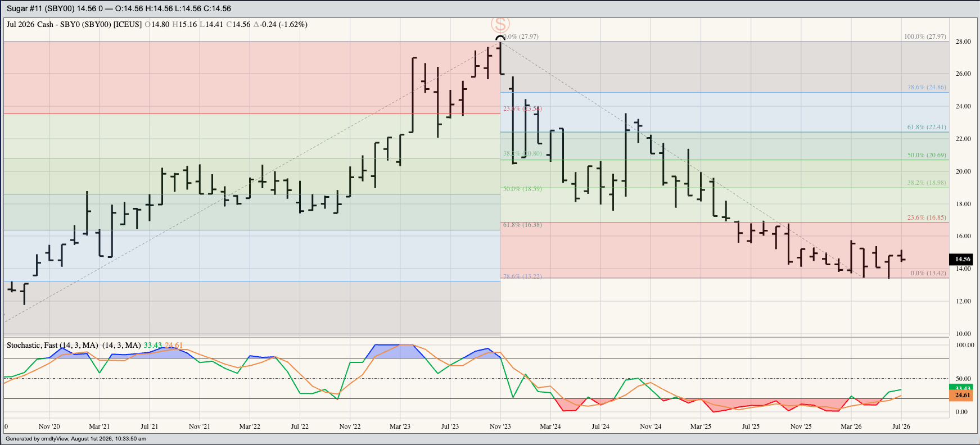This screenshot has height=445, width=980.
Task: Click the orange 24.61 stochastic tag on the axis
Action: [961, 395]
